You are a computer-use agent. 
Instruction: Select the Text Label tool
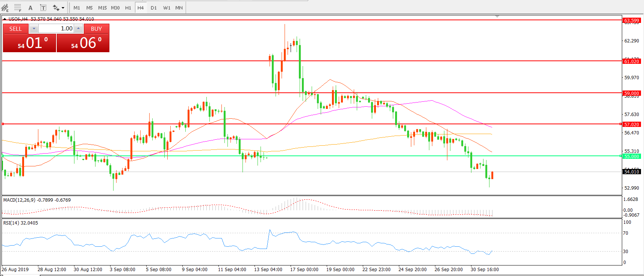[43, 8]
